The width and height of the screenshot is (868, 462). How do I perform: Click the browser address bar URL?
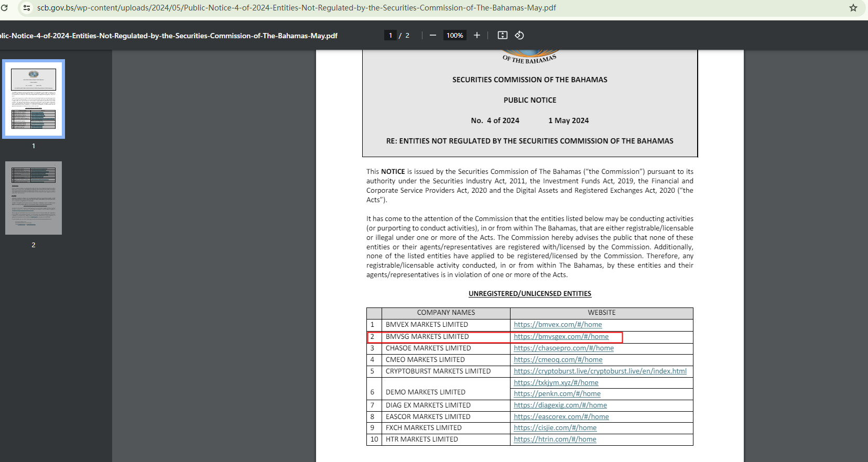[x=296, y=8]
